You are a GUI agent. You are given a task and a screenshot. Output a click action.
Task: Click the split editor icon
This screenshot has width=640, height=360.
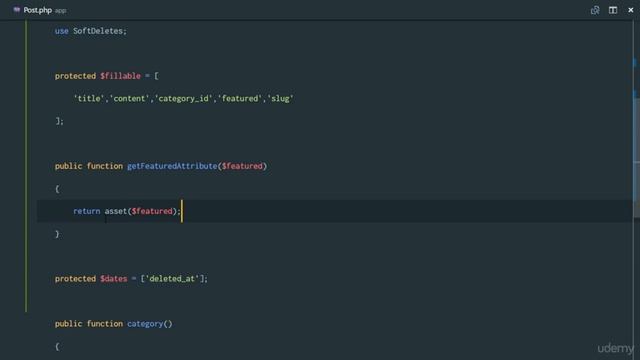click(x=613, y=10)
